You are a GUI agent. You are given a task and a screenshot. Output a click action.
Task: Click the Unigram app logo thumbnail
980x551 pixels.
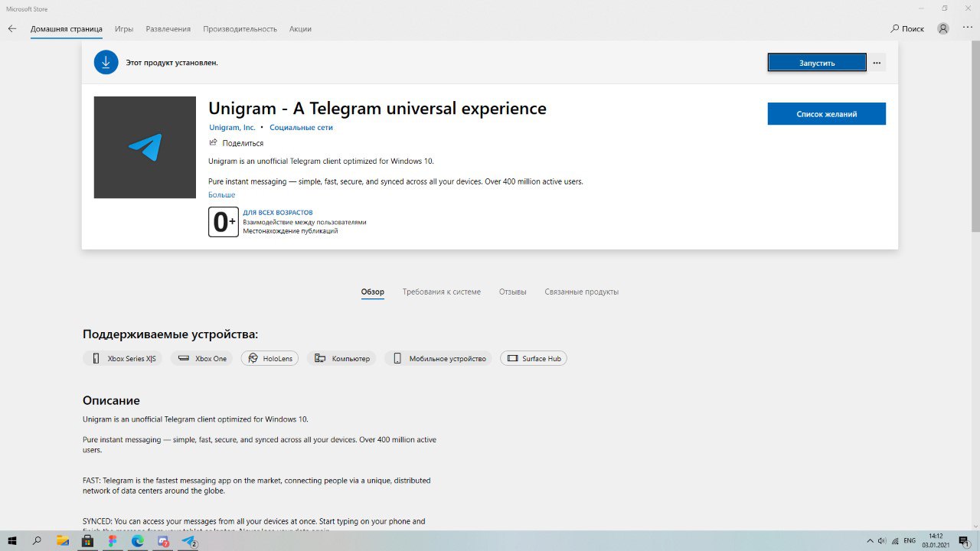pos(145,147)
